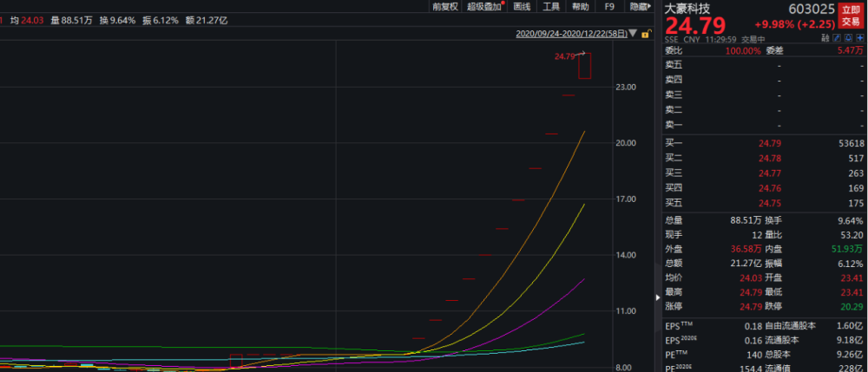This screenshot has height=372, width=868.
Task: Add stock to watchlist with plus icon
Action: [x=858, y=38]
